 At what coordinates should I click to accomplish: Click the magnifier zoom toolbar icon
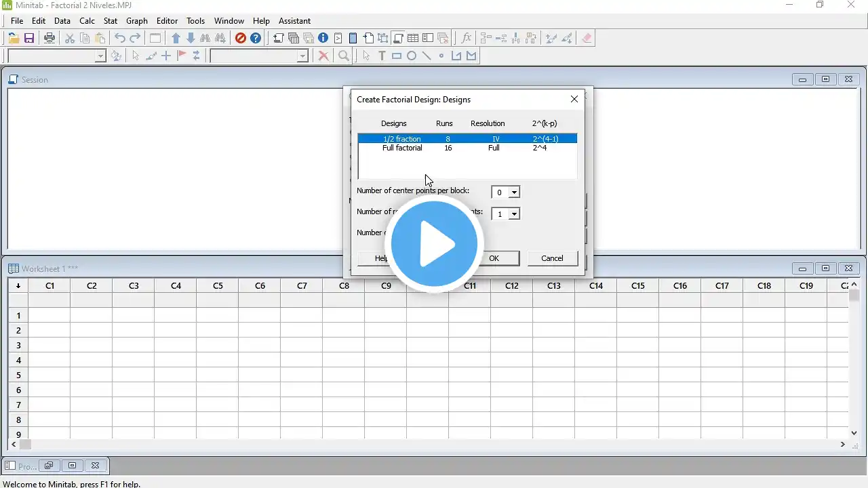click(344, 56)
